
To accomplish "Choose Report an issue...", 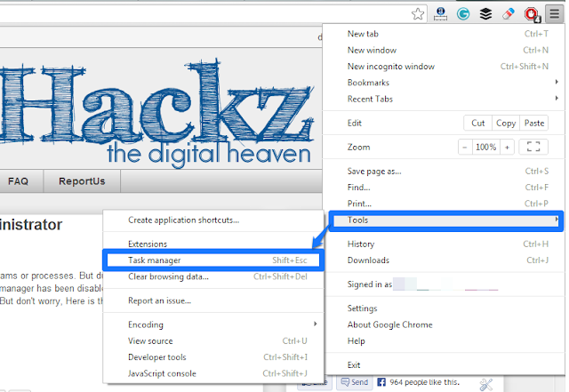I will pos(213,300).
